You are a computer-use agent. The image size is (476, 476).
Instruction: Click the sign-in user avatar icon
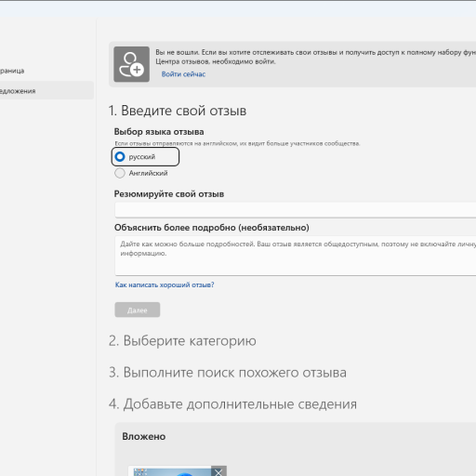click(131, 64)
